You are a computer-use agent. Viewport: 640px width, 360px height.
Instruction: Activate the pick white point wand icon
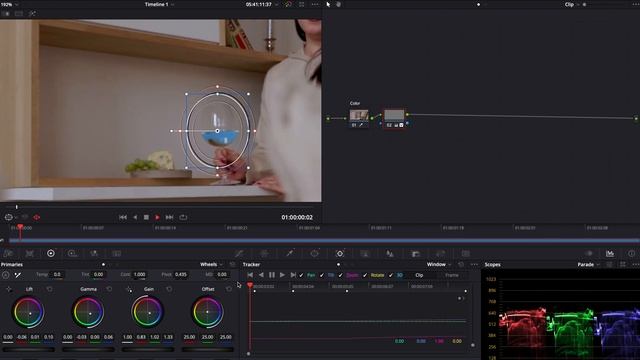coord(18,275)
